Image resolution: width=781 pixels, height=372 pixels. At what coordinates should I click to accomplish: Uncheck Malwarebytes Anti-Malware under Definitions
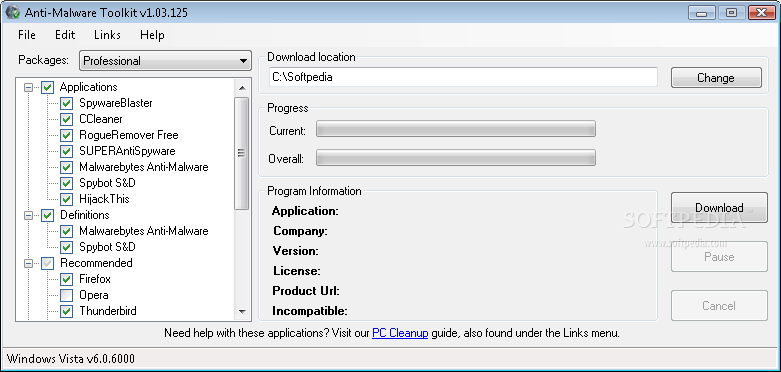coord(66,232)
